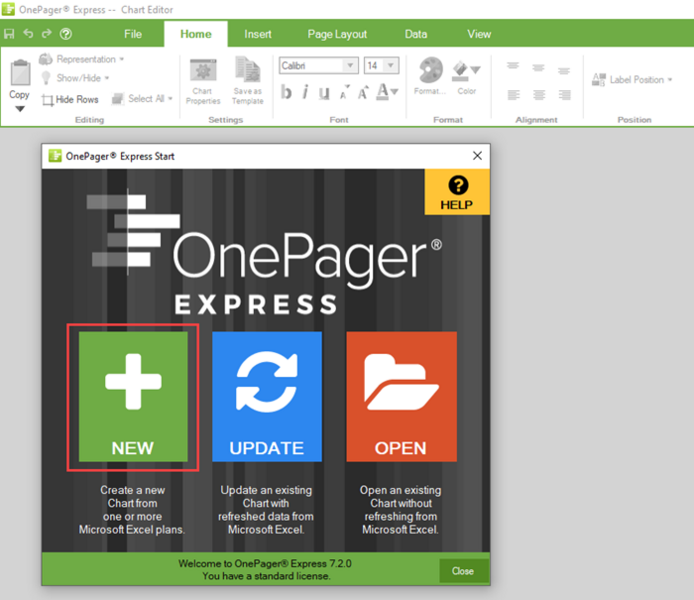Click the Undo arrow icon
Viewport: 694px width, 600px height.
[28, 34]
